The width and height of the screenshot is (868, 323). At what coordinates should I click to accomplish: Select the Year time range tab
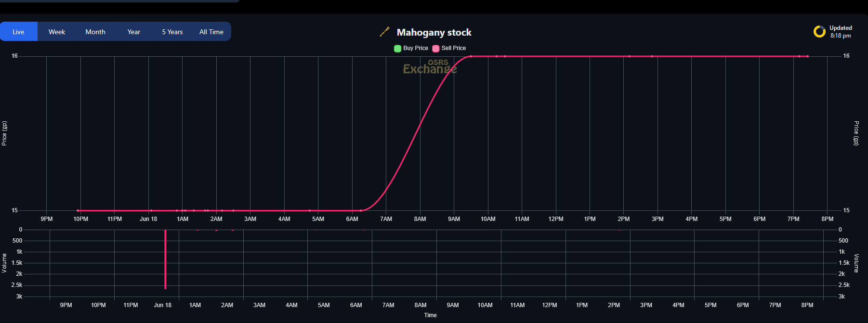(134, 32)
